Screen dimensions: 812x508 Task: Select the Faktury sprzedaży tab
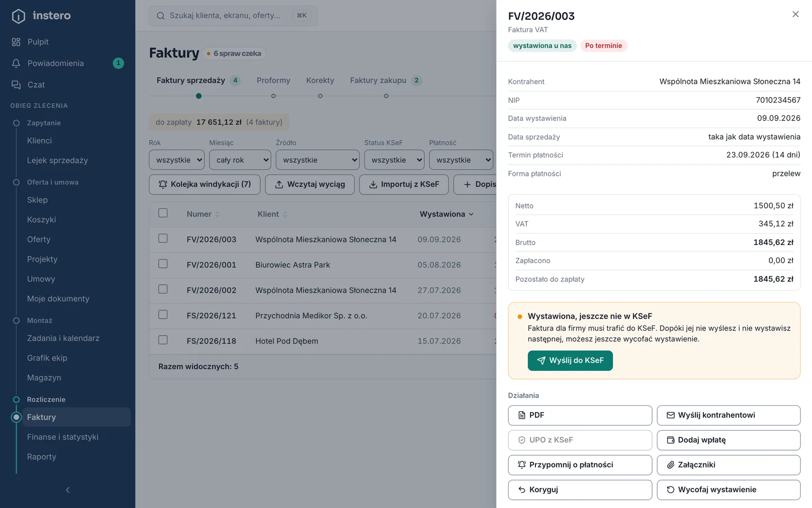[x=198, y=80]
